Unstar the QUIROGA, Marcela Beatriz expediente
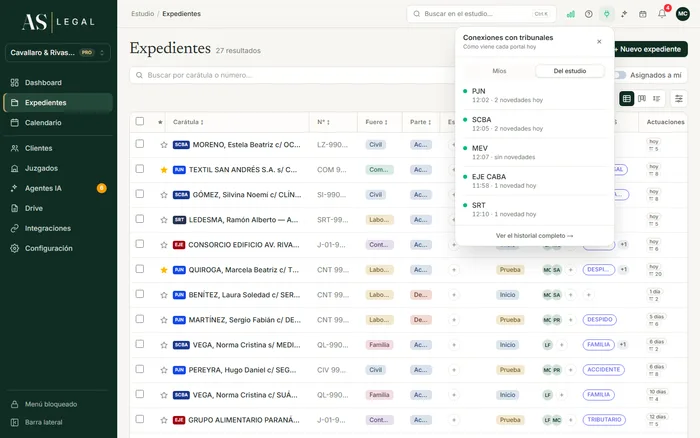The width and height of the screenshot is (700, 438). (164, 270)
